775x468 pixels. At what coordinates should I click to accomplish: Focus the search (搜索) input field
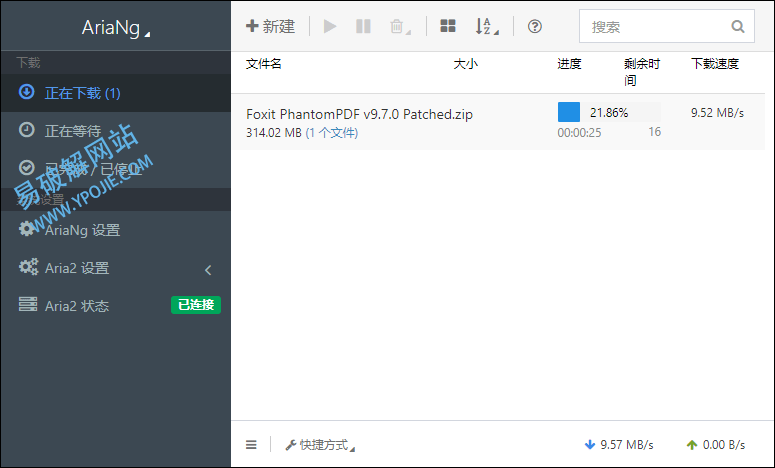click(655, 27)
